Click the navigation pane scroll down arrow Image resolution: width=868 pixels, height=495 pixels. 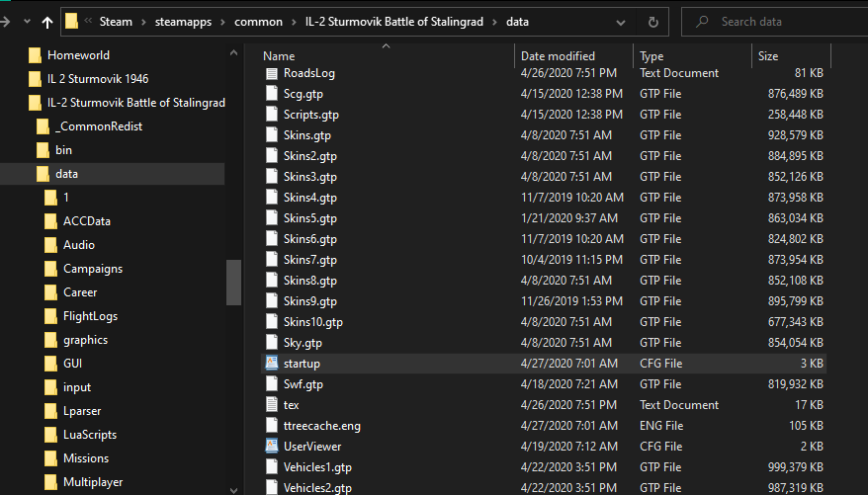pyautogui.click(x=233, y=490)
